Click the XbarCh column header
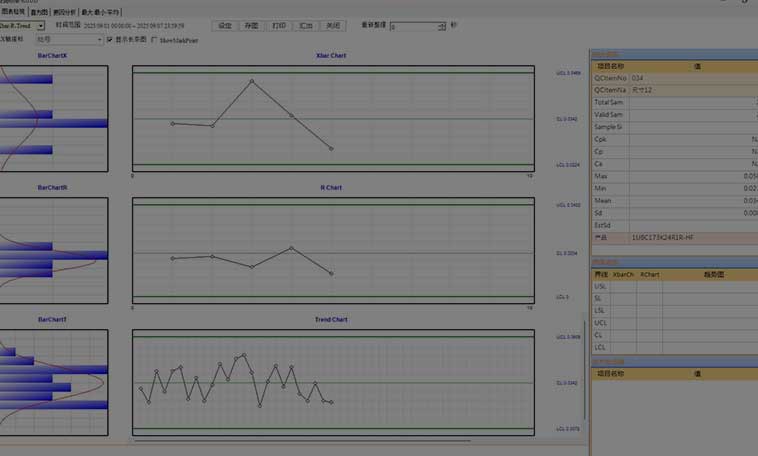758x456 pixels. [622, 274]
